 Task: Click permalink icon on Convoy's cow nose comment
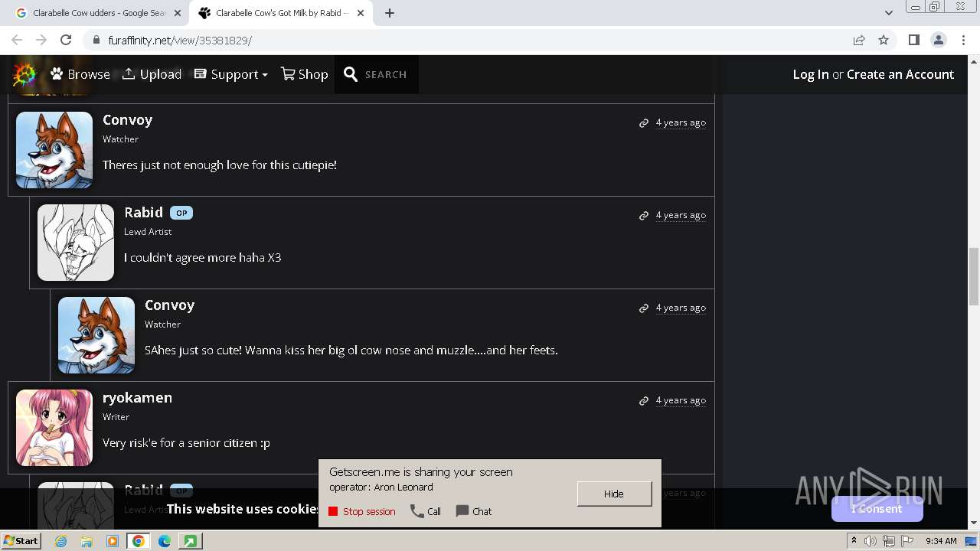coord(644,308)
